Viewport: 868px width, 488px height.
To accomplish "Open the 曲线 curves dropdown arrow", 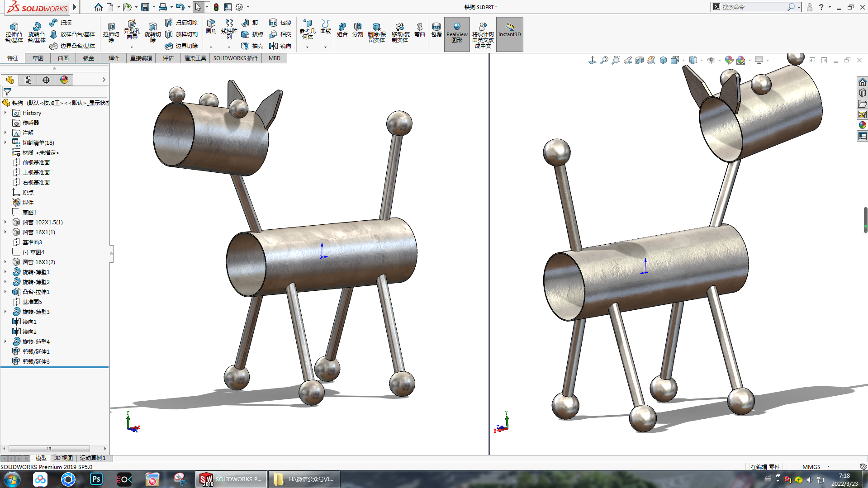I will coord(325,47).
